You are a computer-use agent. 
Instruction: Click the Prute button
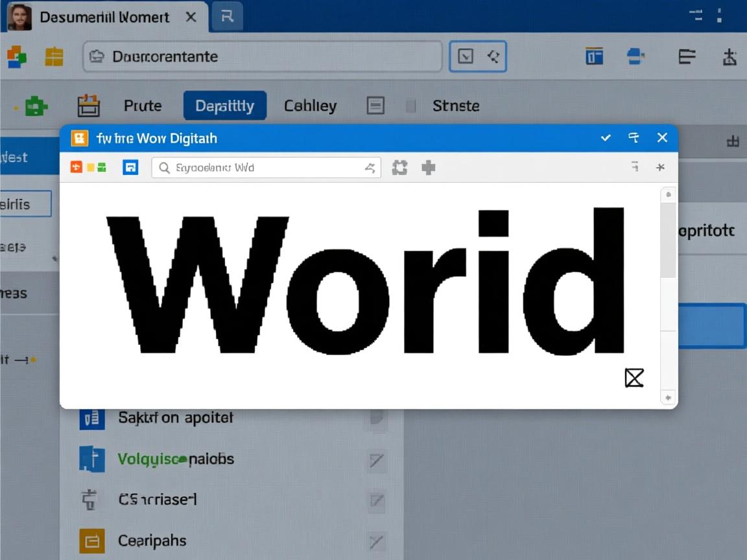pos(143,106)
